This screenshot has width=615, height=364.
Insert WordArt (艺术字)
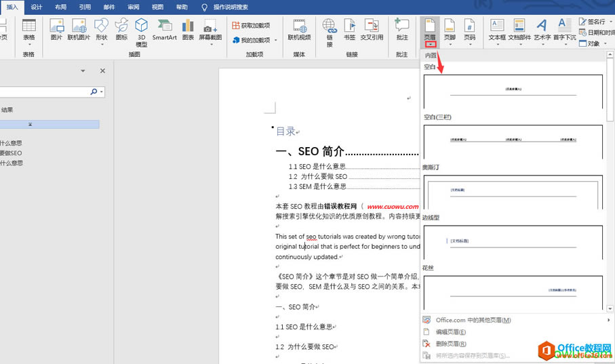click(542, 32)
